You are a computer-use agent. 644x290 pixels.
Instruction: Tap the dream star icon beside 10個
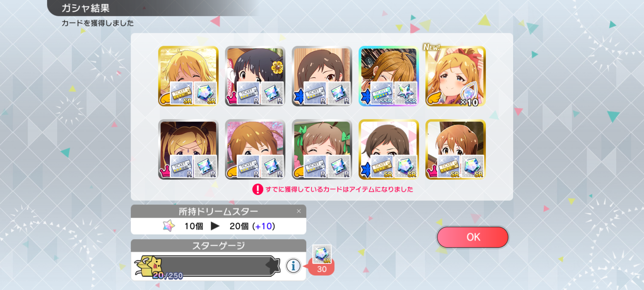click(x=169, y=226)
